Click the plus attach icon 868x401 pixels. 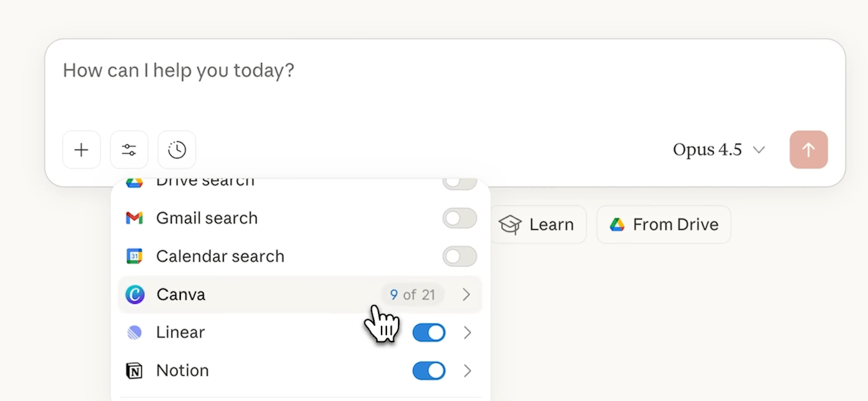(x=81, y=150)
